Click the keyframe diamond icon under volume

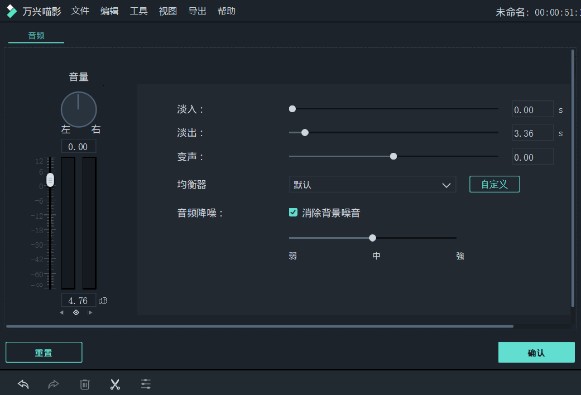coord(76,312)
